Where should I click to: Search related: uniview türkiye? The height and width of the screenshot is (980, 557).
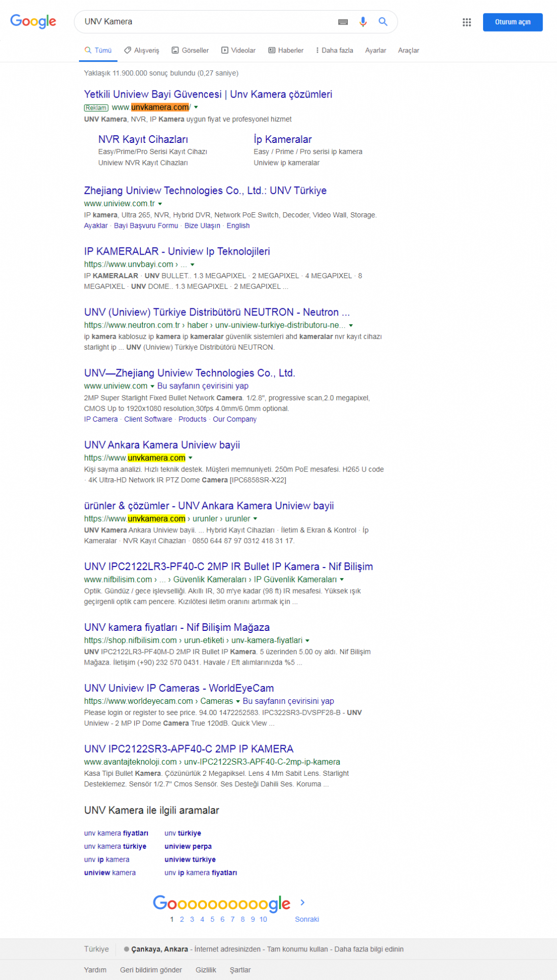190,860
